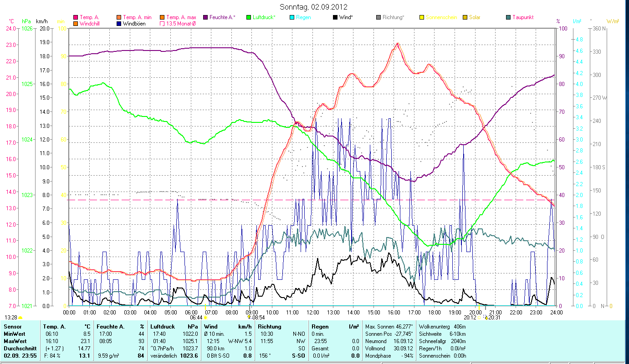Viewport: 629px width, 364px height.
Task: Select the Taupunkt legend label
Action: [523, 17]
